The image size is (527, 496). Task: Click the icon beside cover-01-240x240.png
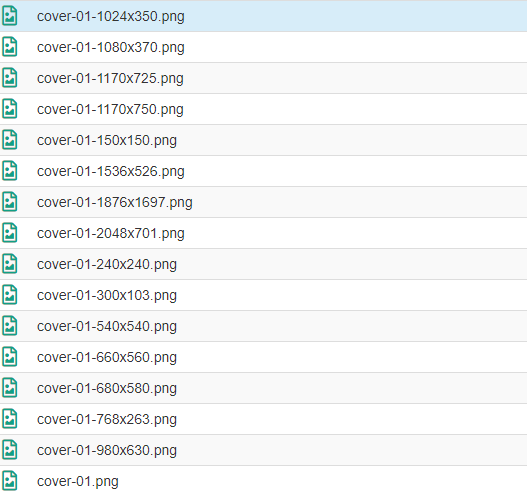10,264
